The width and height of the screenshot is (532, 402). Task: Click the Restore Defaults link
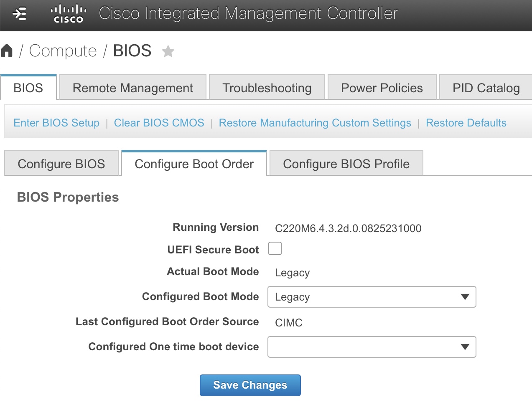pos(466,123)
